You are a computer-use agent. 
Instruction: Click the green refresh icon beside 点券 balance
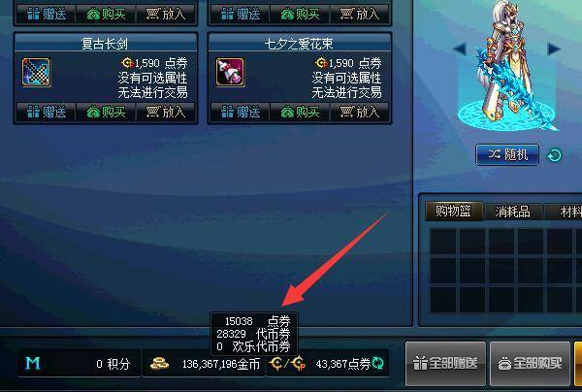click(x=378, y=363)
